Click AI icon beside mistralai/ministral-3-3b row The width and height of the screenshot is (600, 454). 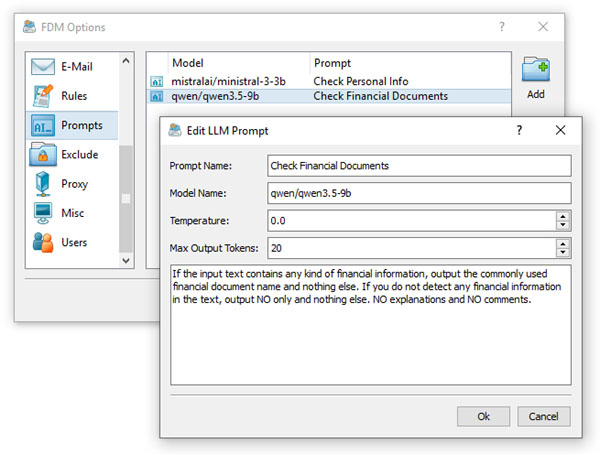coord(157,82)
